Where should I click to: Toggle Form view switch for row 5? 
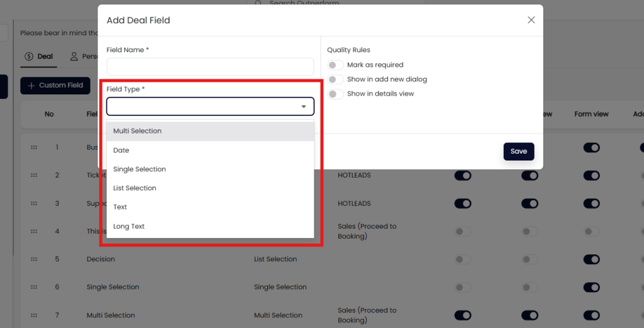[591, 259]
